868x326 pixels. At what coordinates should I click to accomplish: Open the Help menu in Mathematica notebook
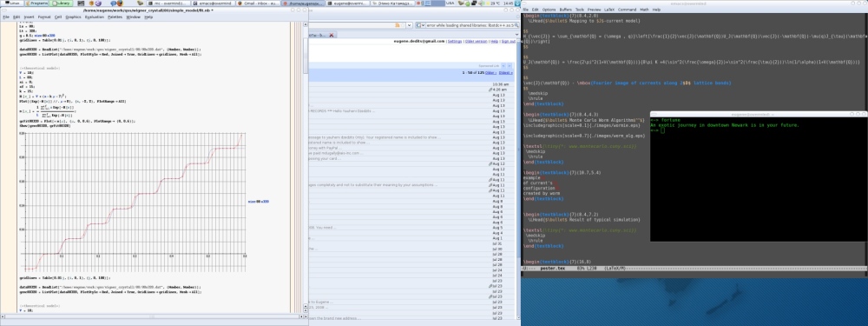click(148, 17)
